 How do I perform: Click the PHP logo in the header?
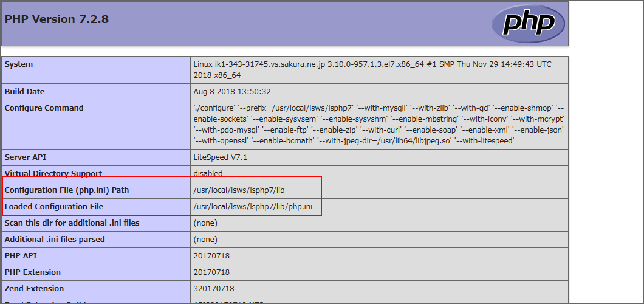point(528,23)
